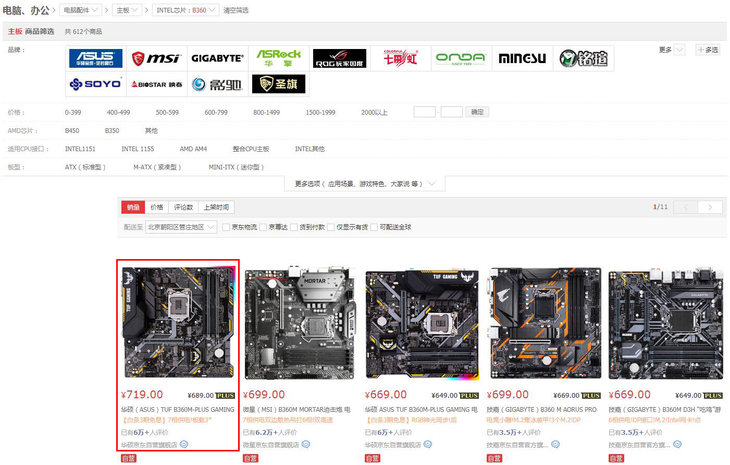Sort products by 价格 tab
This screenshot has width=730, height=465.
(157, 207)
